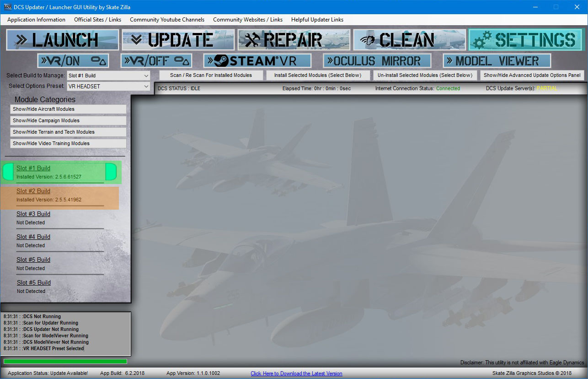This screenshot has width=588, height=379.
Task: Click 'App Version: 1.1.0.1002' text
Action: point(193,374)
